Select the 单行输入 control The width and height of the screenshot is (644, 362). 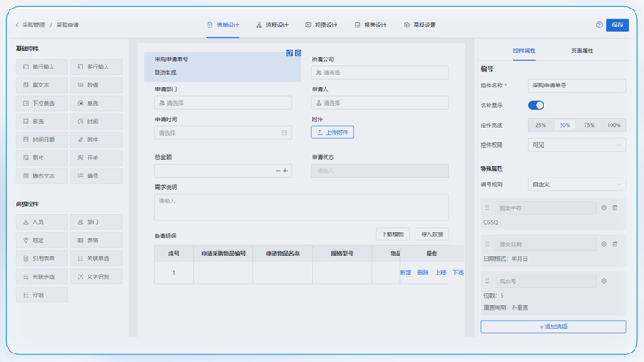pos(42,67)
